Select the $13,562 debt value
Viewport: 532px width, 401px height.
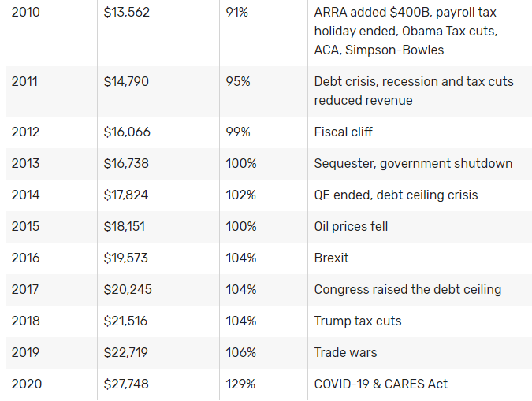125,13
